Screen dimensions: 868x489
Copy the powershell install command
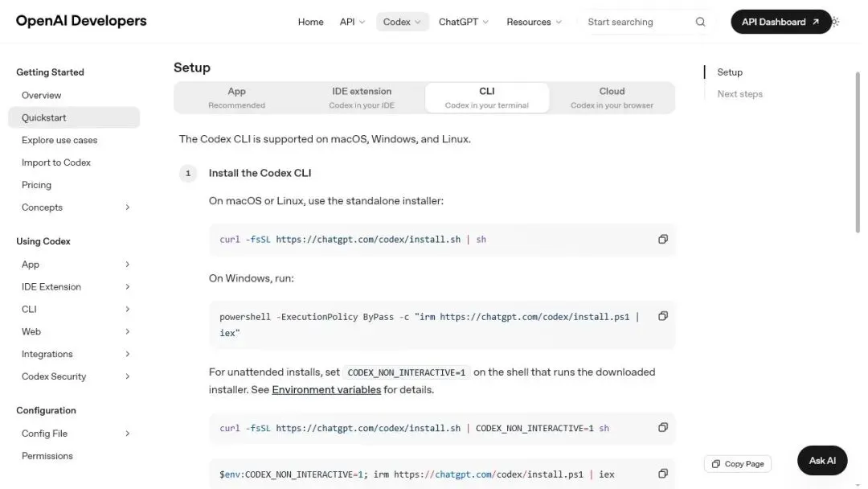pyautogui.click(x=662, y=316)
